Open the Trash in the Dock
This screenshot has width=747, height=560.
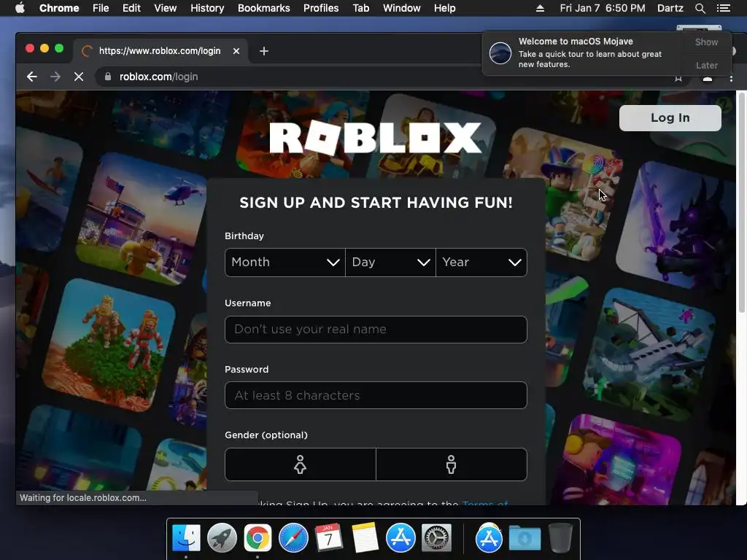(x=560, y=538)
